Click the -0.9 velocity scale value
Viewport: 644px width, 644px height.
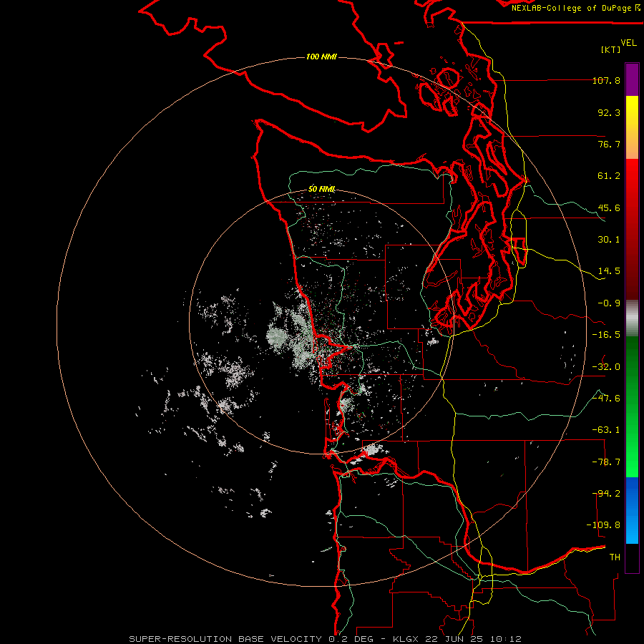tap(609, 303)
